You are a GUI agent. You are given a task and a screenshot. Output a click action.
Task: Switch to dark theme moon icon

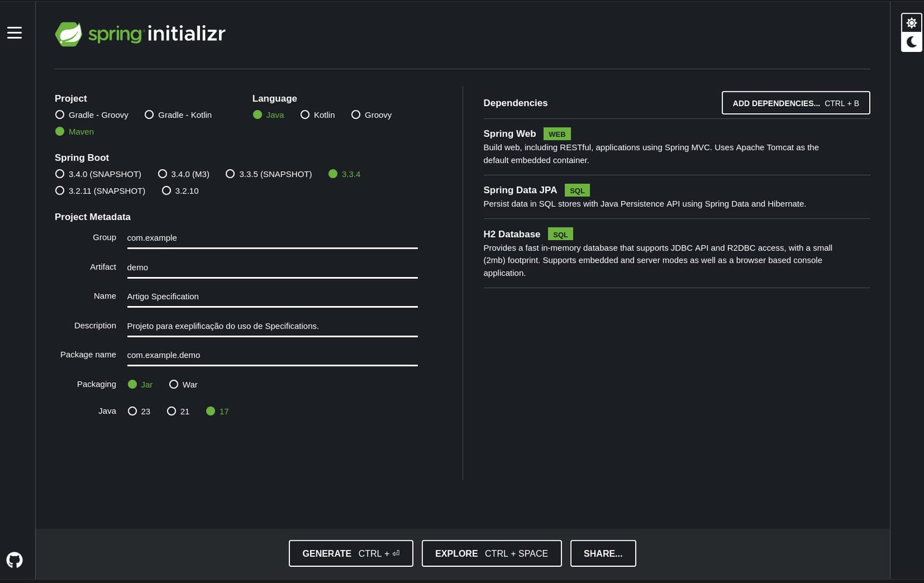[911, 42]
